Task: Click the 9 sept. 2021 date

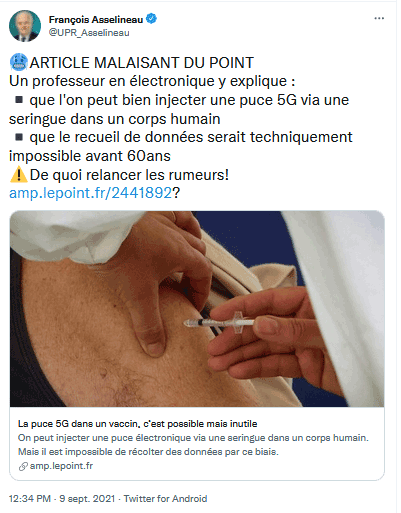Action: [87, 499]
